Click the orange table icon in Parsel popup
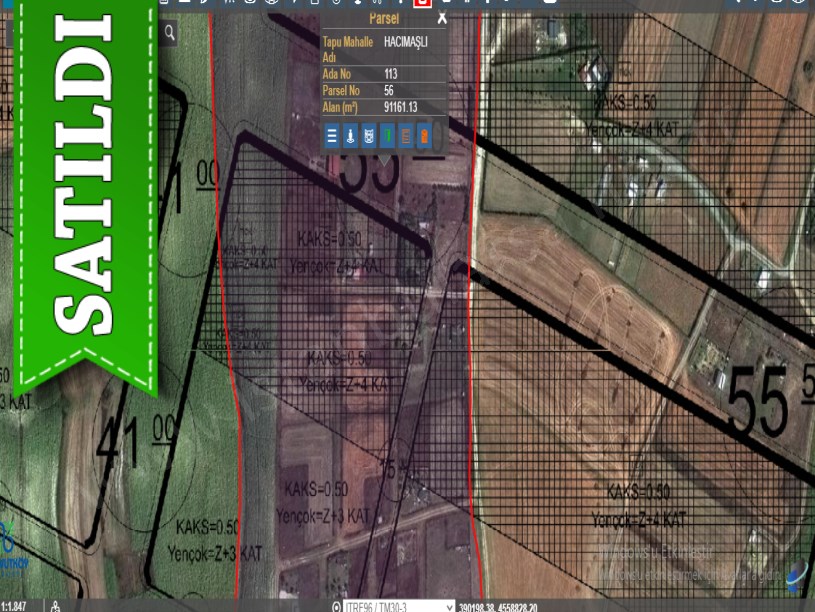The height and width of the screenshot is (612, 815). [x=405, y=136]
